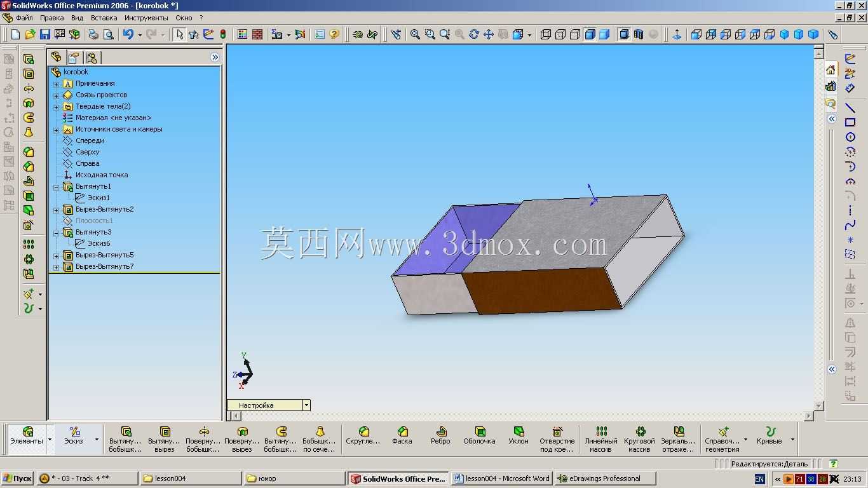
Task: Undo the last action with the Undo arrow
Action: click(128, 34)
